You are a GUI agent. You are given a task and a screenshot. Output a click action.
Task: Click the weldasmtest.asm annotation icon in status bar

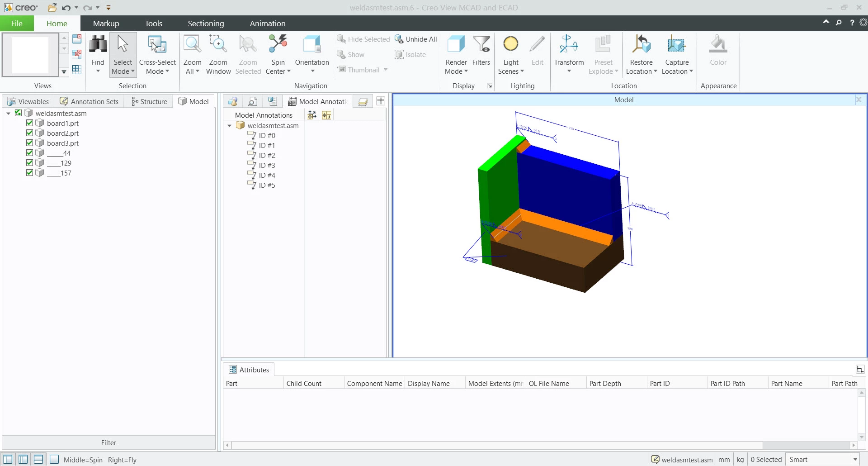[x=655, y=460]
